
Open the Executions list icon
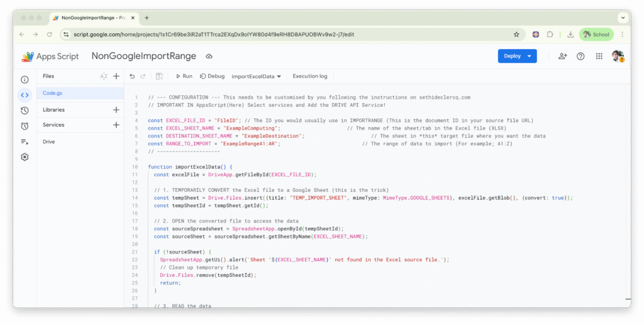[x=25, y=142]
